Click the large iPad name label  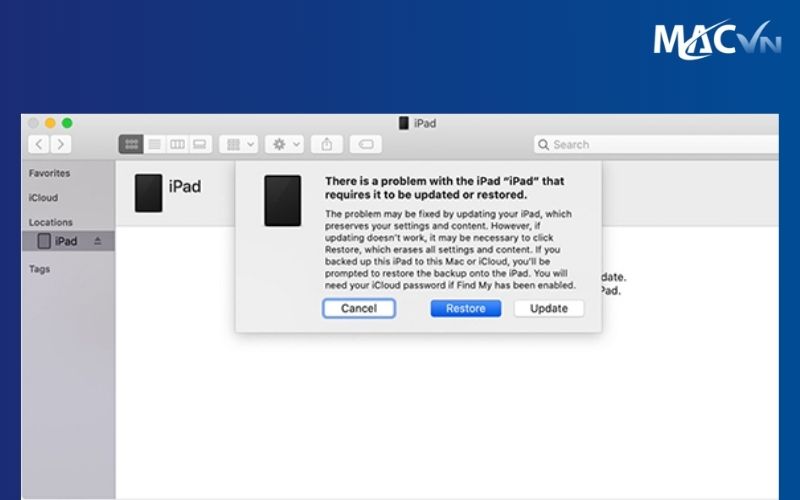(x=185, y=186)
